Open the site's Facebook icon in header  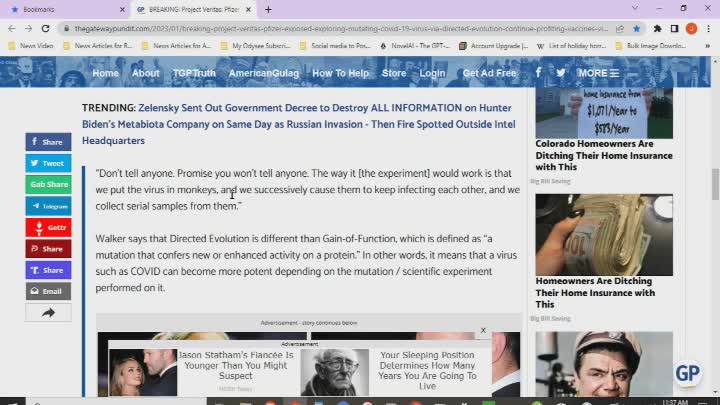(538, 73)
